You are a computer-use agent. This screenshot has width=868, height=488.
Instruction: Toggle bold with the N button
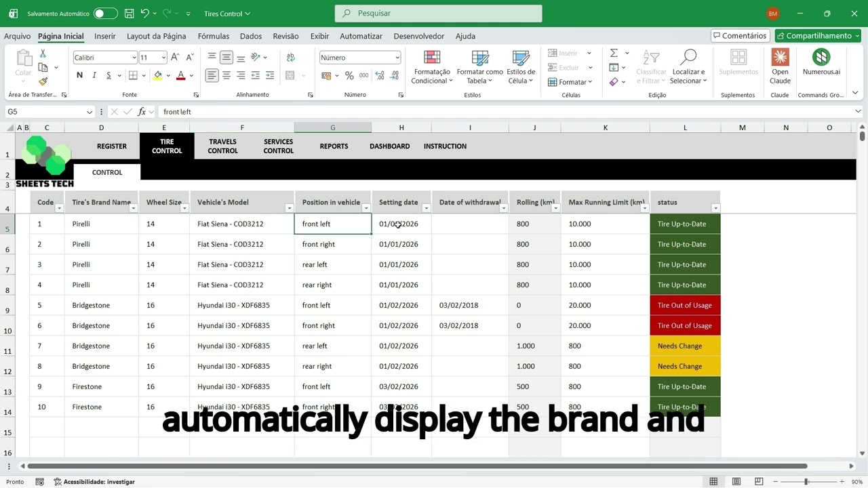79,75
